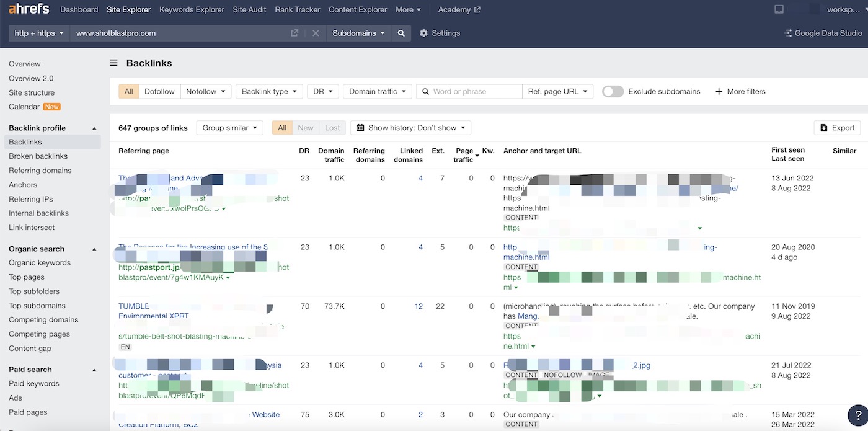Screen dimensions: 868x431
Task: Click the Settings gear icon
Action: point(424,33)
